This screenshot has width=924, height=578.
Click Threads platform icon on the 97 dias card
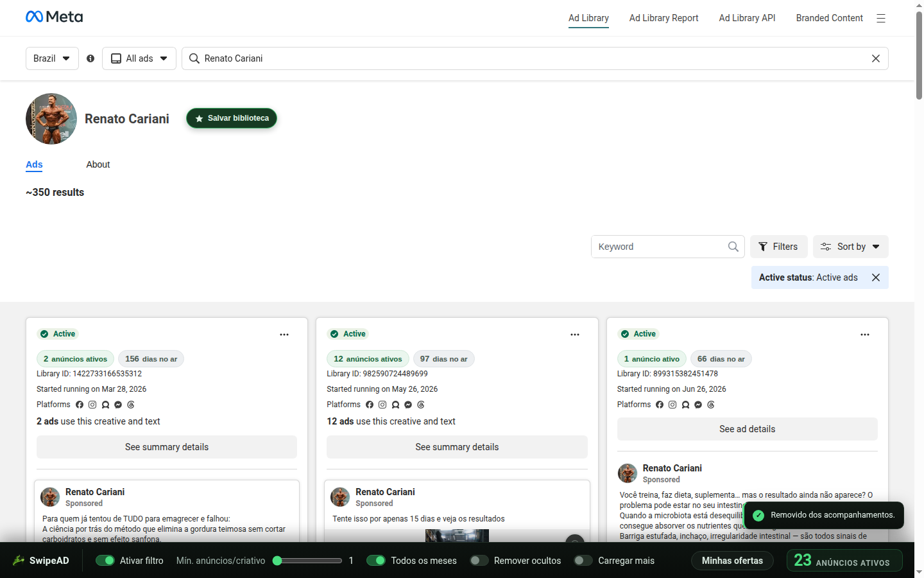click(x=421, y=405)
